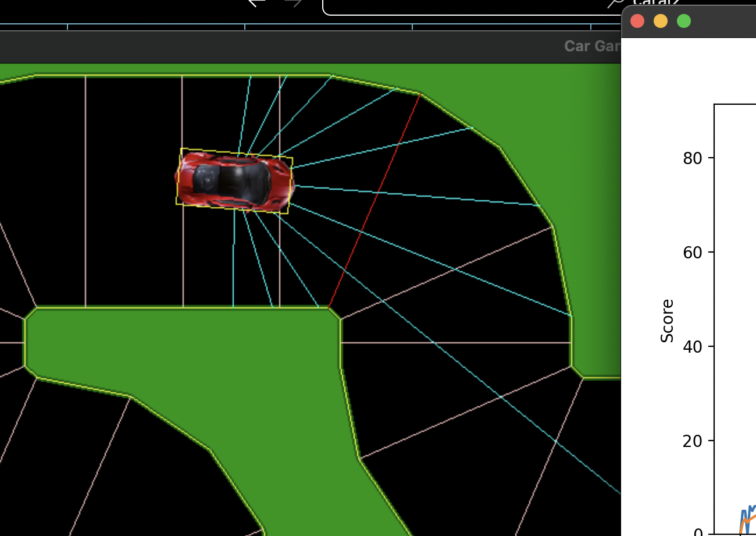Close the plot window with red button
Image resolution: width=756 pixels, height=536 pixels.
coord(637,22)
